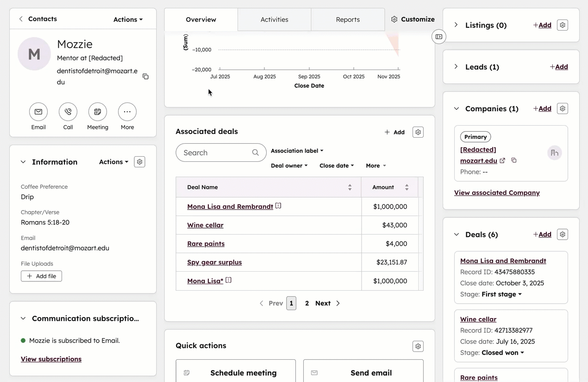588x382 pixels.
Task: Sort deals by the Amount column
Action: pos(407,187)
